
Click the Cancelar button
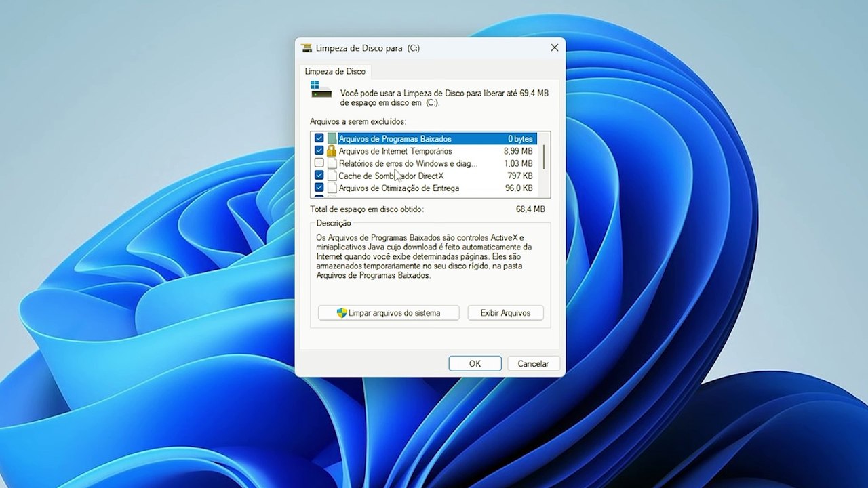point(533,364)
